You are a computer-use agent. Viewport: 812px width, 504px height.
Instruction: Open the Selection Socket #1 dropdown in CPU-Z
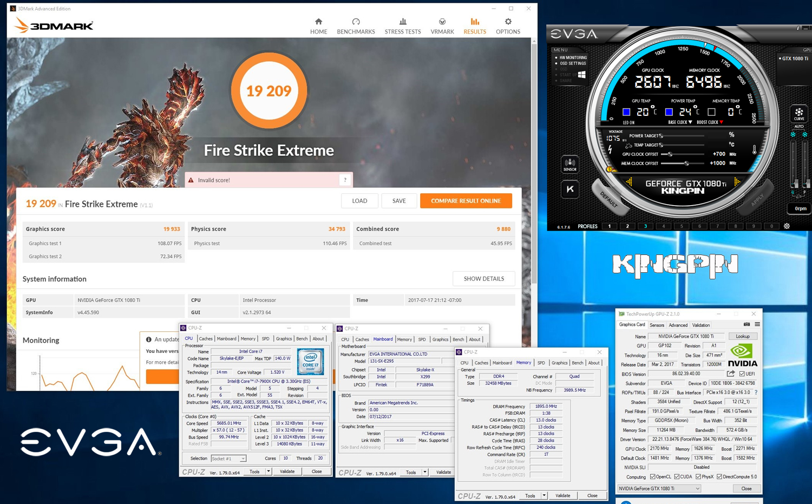[228, 459]
